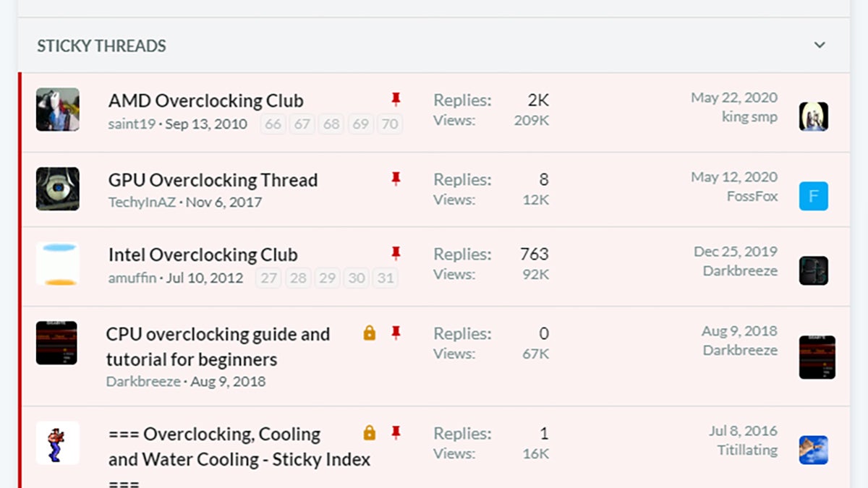The width and height of the screenshot is (868, 488).
Task: Click amuffin's avatar on Intel Overclocking Club
Action: [x=58, y=264]
